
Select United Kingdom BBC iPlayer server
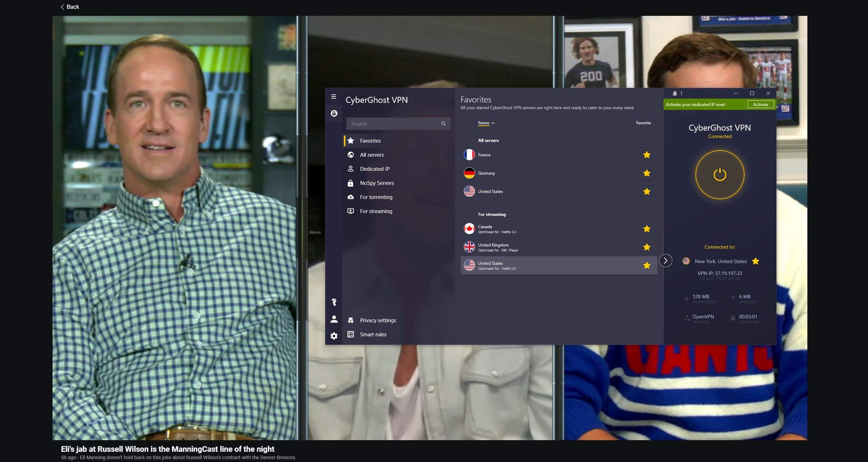(559, 247)
